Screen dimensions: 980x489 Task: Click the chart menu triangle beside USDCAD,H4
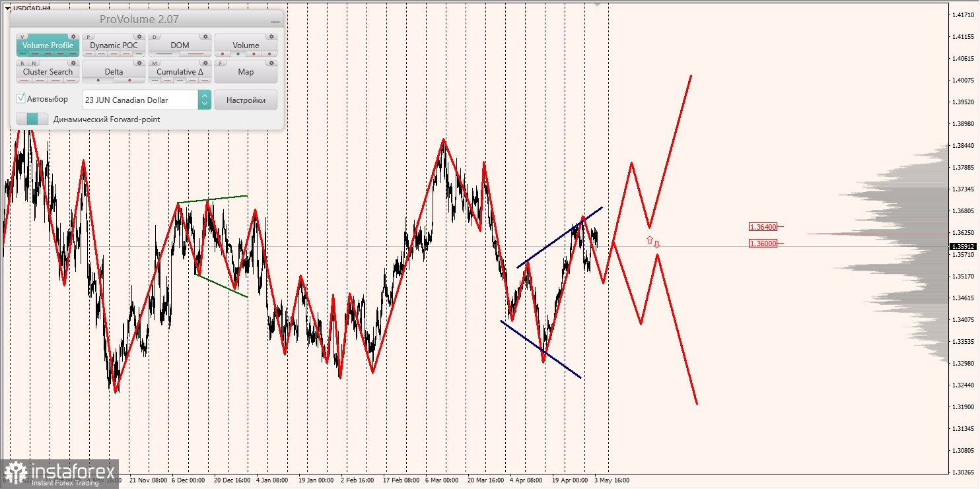[x=7, y=8]
